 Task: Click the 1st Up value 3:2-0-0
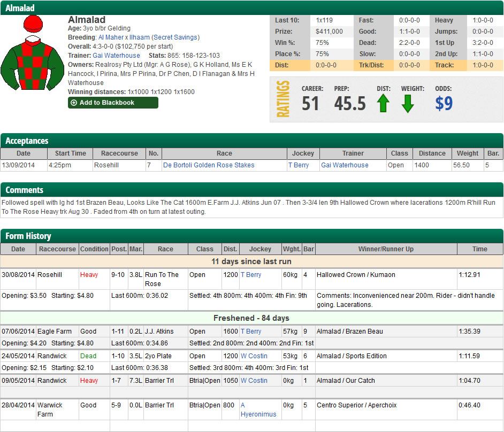tap(483, 43)
